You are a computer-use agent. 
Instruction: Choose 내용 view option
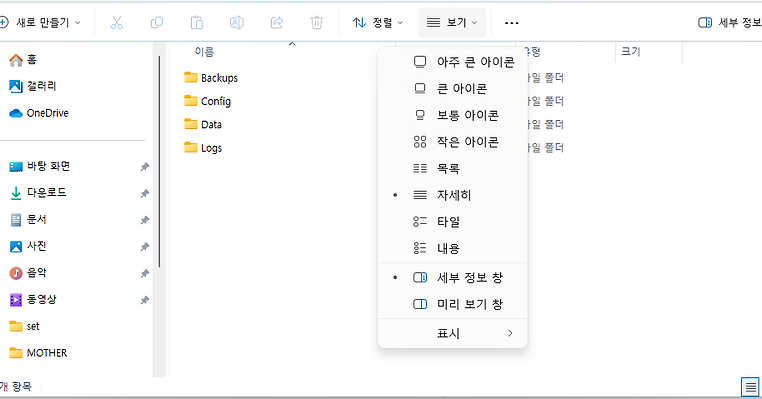(452, 248)
